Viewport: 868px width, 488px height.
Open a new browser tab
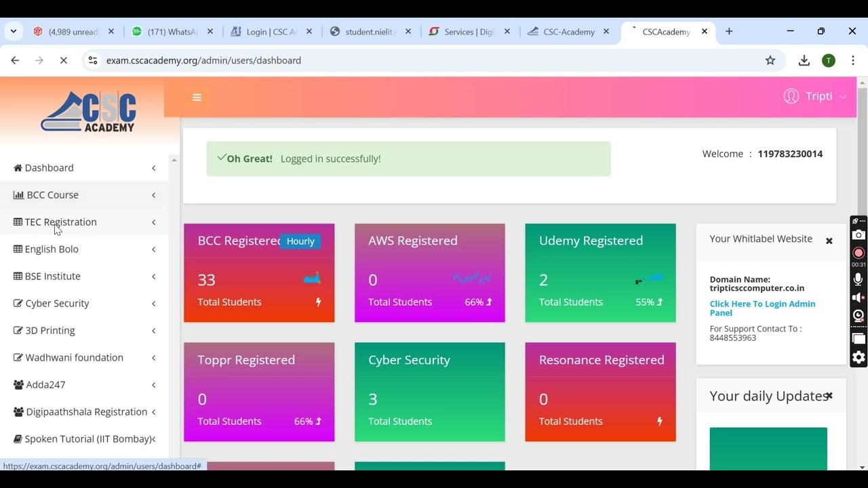coord(729,32)
